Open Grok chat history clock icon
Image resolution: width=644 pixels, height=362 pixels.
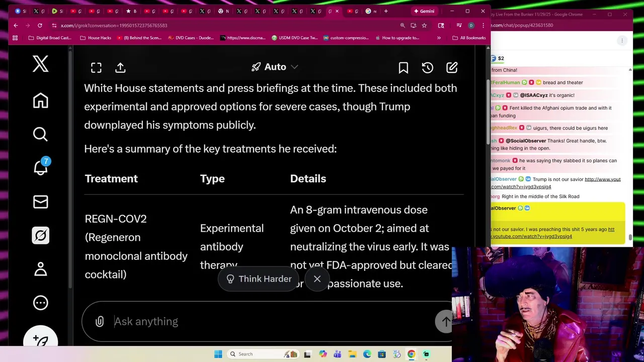coord(428,68)
